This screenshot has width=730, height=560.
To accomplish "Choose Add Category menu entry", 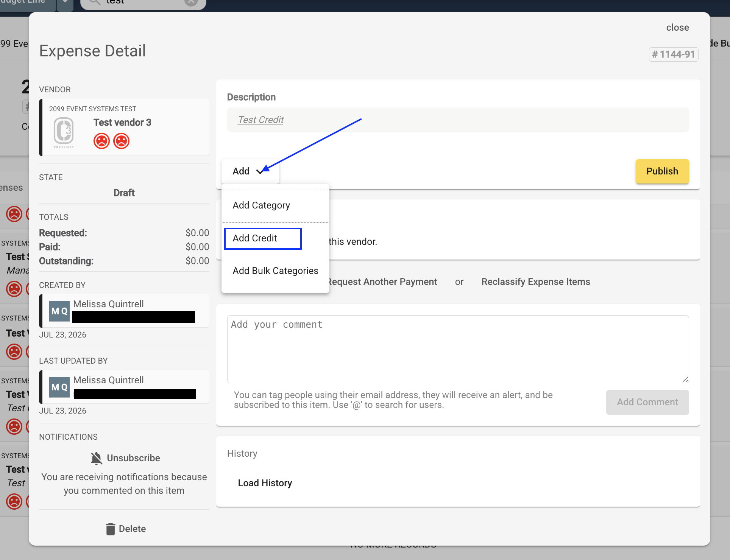I will (261, 205).
